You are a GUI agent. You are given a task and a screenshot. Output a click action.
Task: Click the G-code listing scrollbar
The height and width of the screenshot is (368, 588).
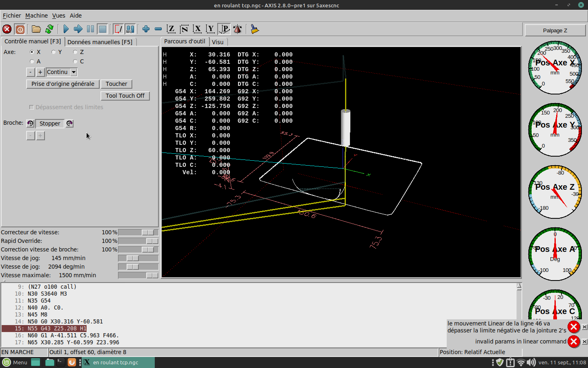click(x=519, y=315)
